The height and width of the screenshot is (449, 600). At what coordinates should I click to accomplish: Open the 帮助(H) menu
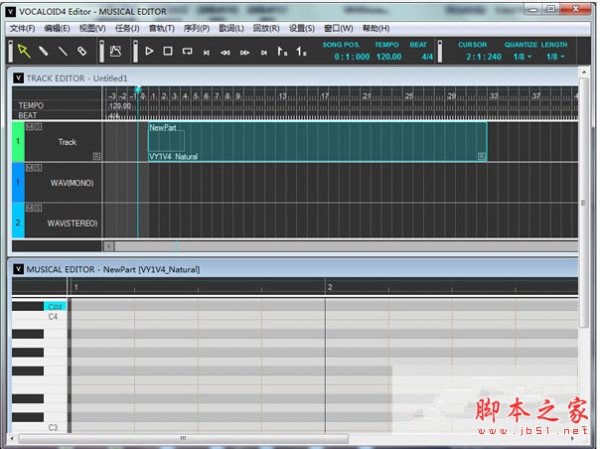click(376, 28)
